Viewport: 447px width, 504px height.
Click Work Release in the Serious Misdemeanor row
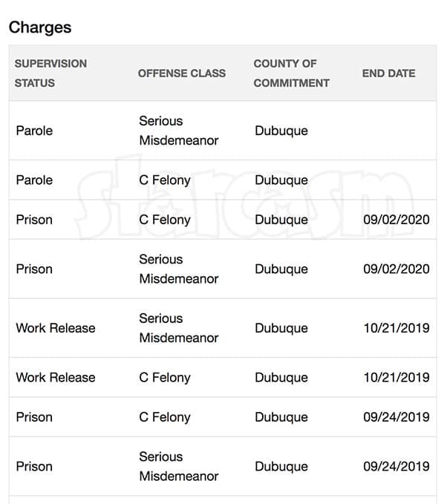click(56, 328)
